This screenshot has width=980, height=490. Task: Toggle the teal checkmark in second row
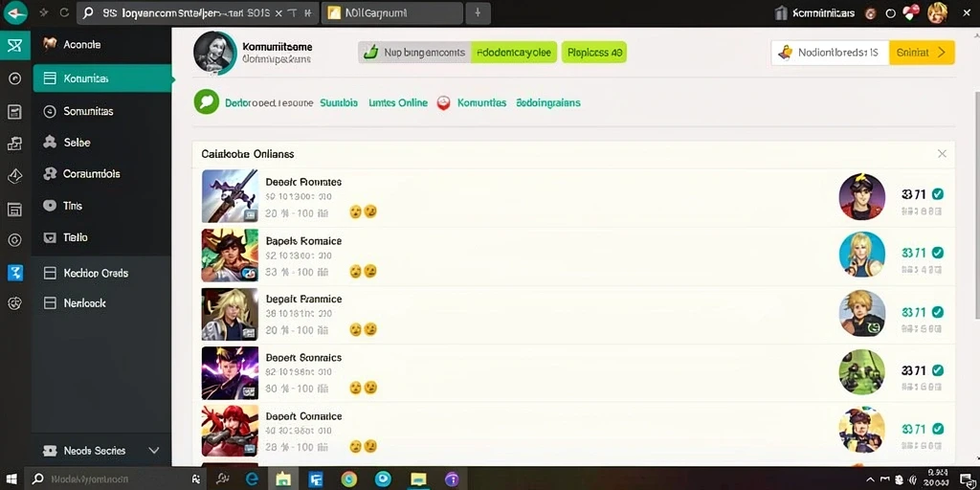click(937, 253)
